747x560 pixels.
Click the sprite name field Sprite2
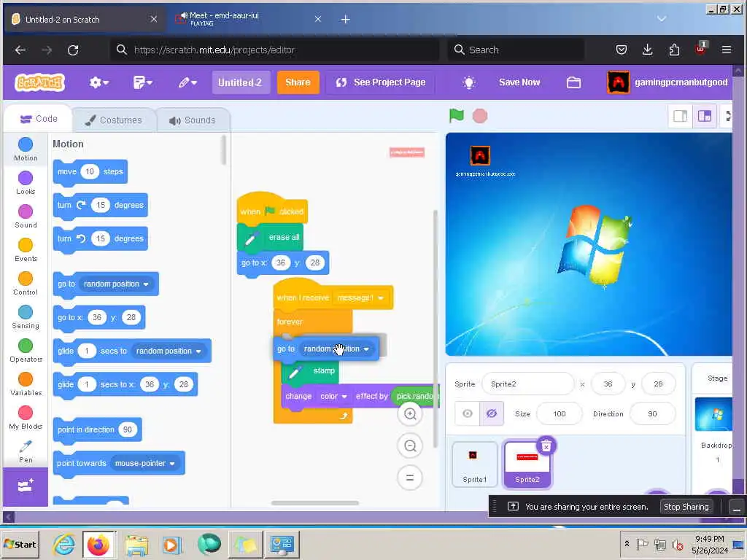[528, 384]
